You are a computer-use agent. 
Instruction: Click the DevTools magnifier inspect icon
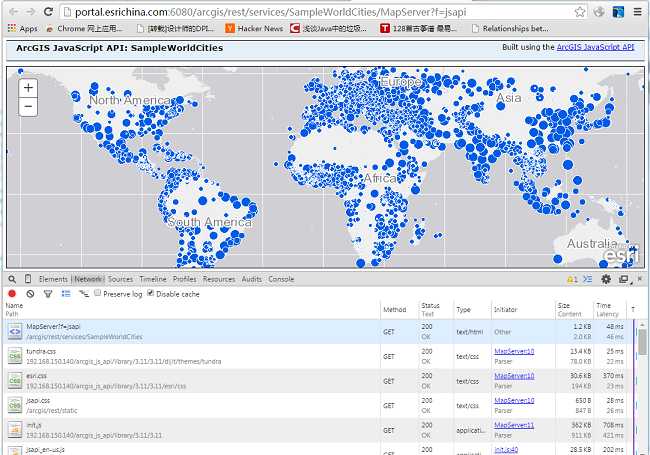(12, 279)
